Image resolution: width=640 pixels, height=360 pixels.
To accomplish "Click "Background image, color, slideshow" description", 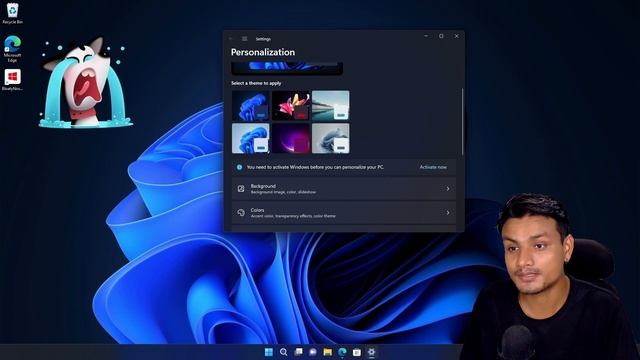I will click(x=283, y=192).
